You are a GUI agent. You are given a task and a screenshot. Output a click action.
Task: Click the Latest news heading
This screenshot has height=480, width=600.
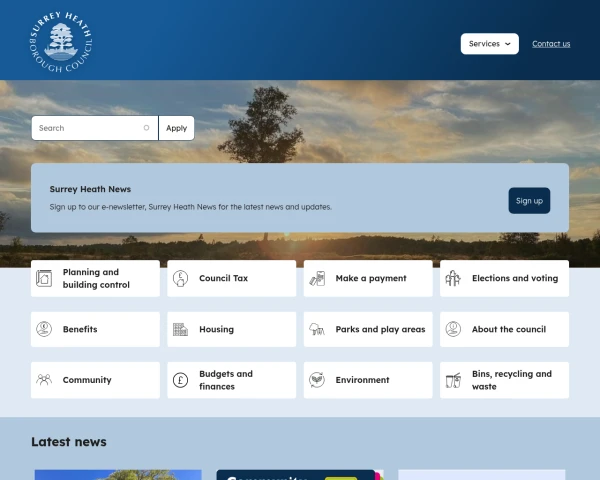69,442
